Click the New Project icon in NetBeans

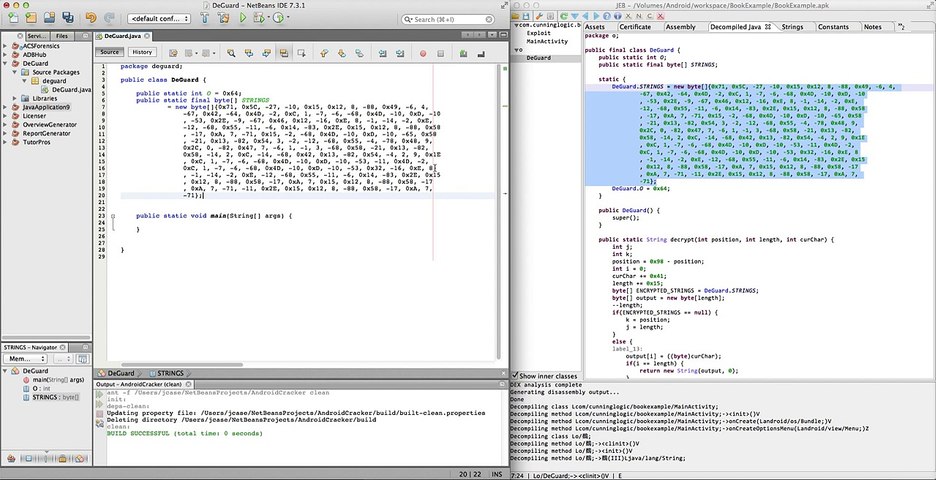click(31, 17)
